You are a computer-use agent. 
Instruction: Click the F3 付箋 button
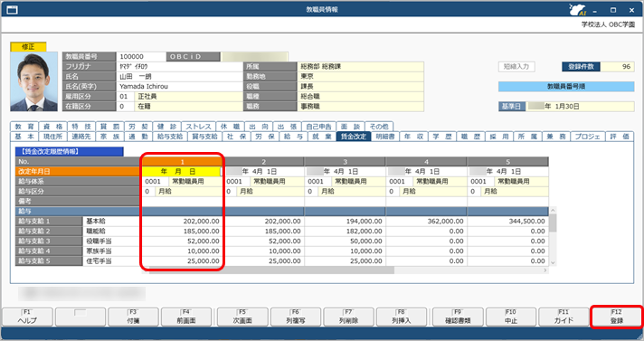[133, 317]
